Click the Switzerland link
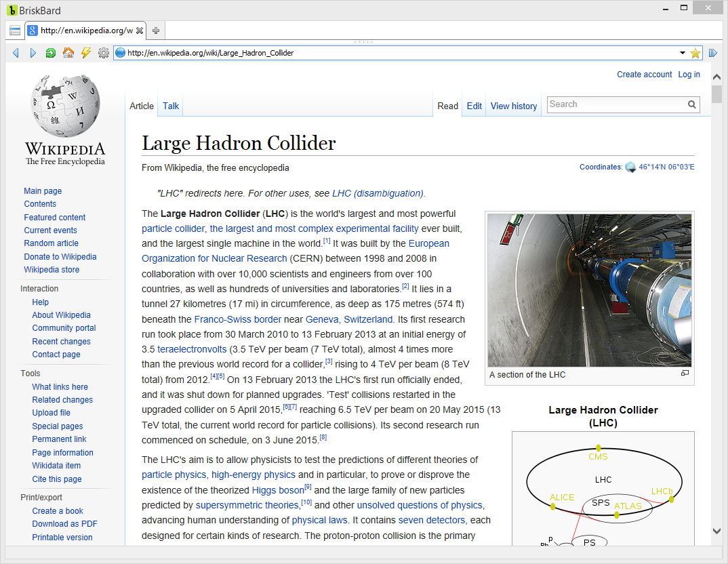The height and width of the screenshot is (564, 728). [x=368, y=319]
